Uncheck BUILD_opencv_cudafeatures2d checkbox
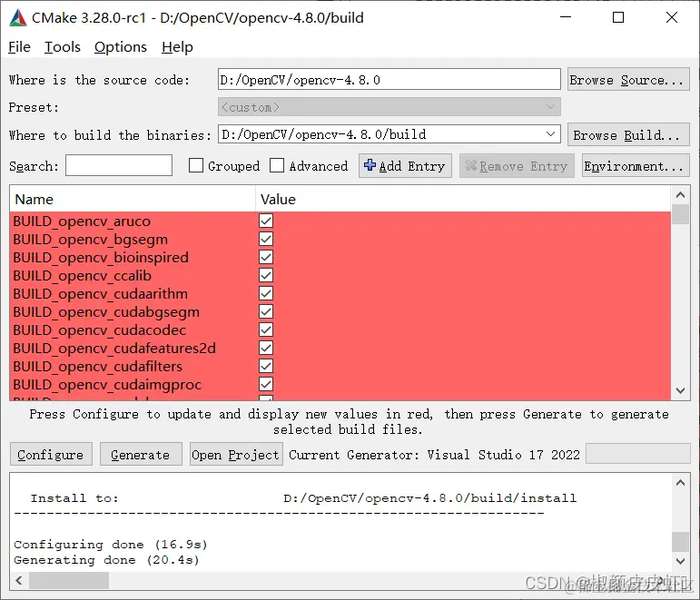 coord(266,349)
